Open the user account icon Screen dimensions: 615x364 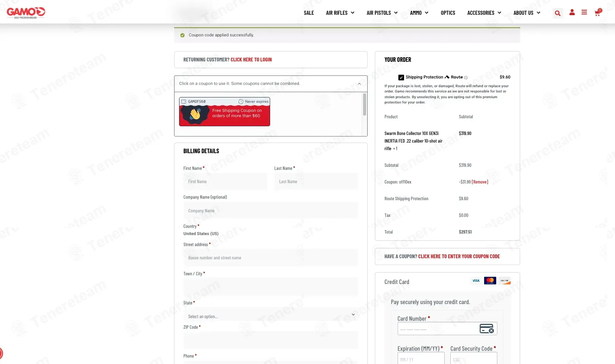572,13
